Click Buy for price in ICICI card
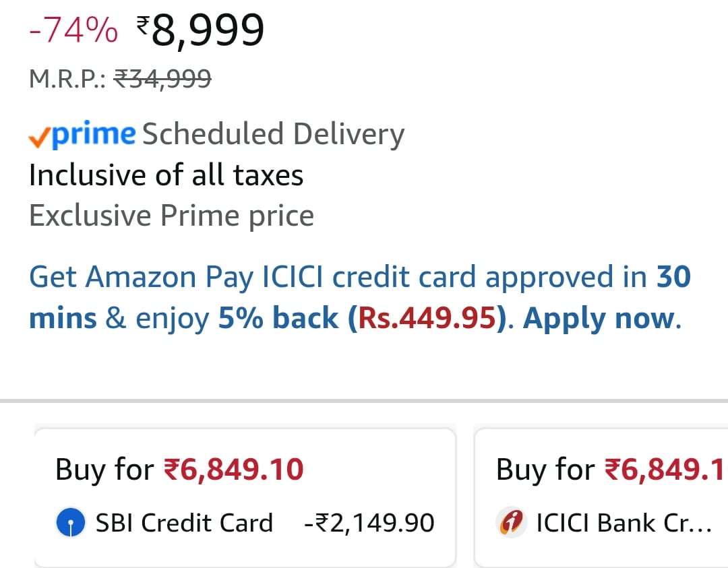Screen dimensions: 728x568 pos(611,469)
